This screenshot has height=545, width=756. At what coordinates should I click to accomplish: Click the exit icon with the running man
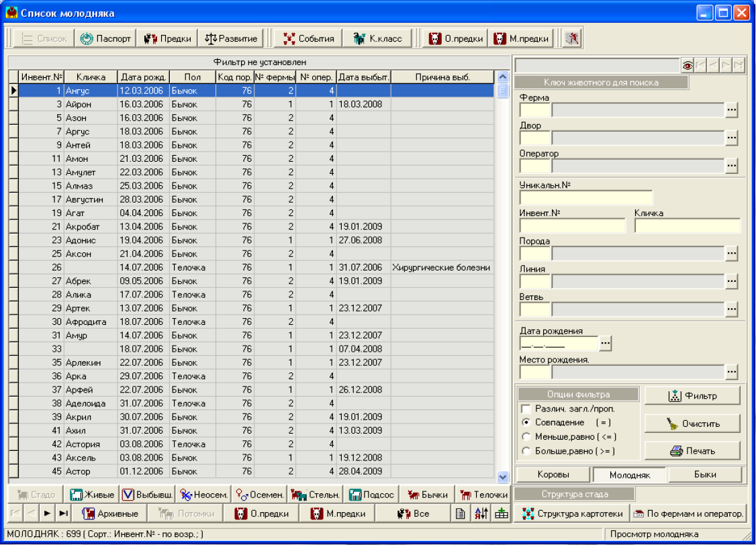click(x=572, y=38)
